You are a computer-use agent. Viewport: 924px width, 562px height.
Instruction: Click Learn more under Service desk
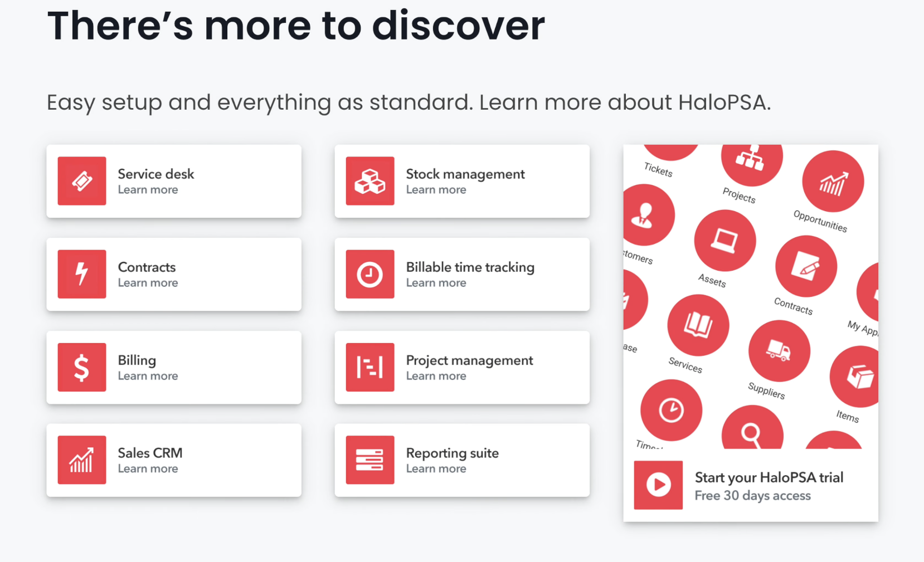[x=148, y=190]
